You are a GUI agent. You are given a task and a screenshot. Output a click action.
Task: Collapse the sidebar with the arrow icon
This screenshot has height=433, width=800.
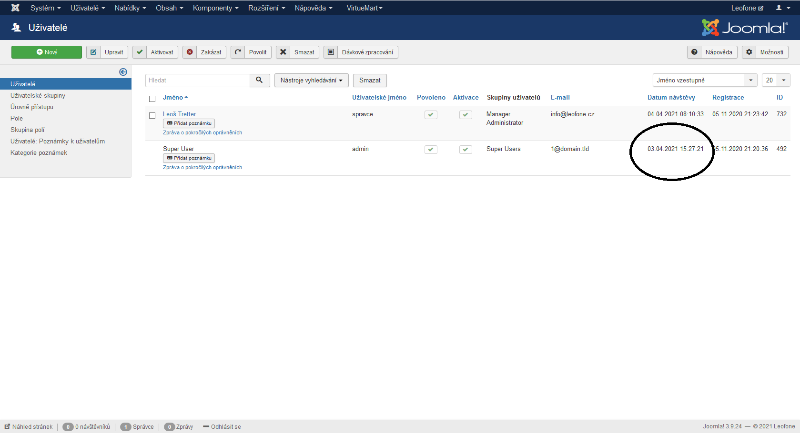click(x=123, y=72)
